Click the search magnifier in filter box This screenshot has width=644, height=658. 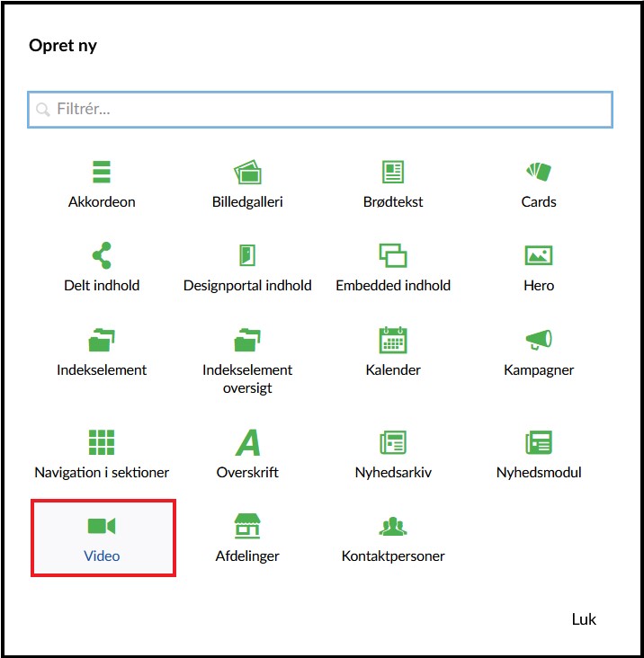43,110
